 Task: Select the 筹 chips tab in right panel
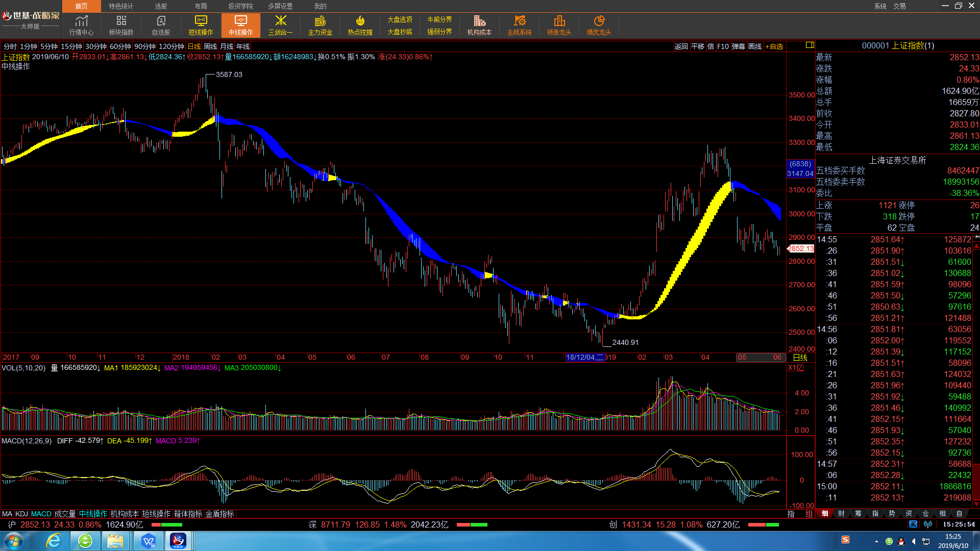[858, 513]
